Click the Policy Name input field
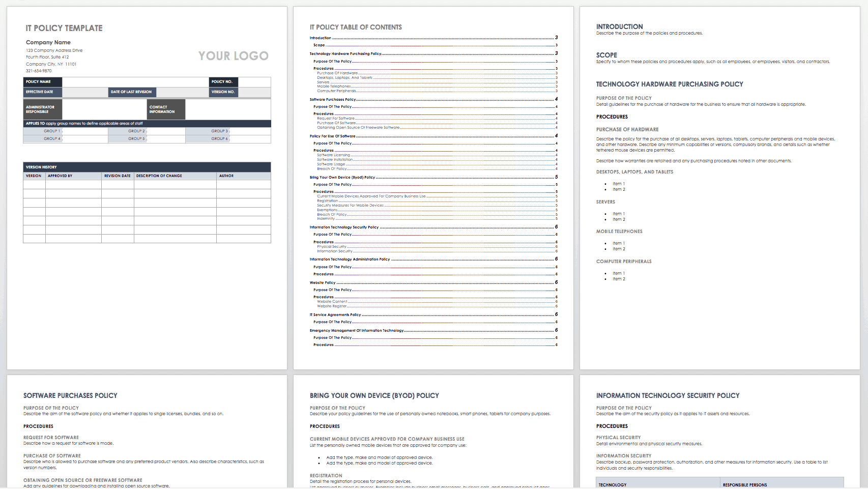The image size is (868, 489). (136, 82)
